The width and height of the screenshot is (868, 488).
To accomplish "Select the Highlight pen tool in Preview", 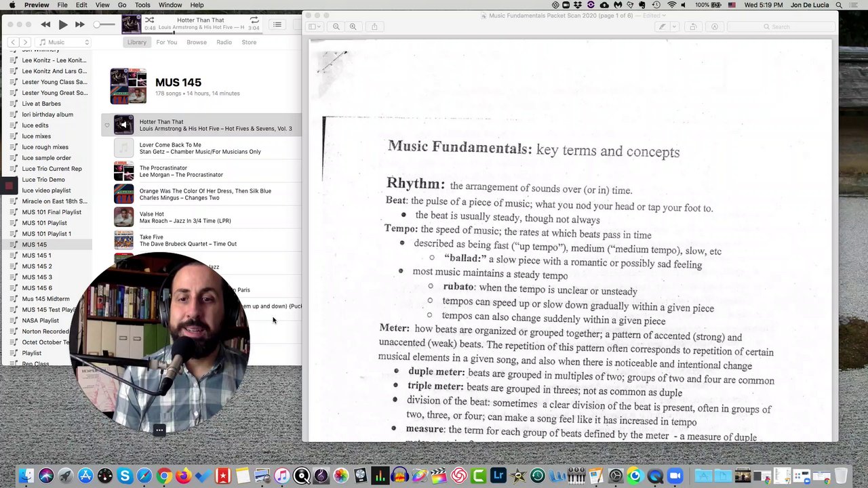I will (663, 26).
